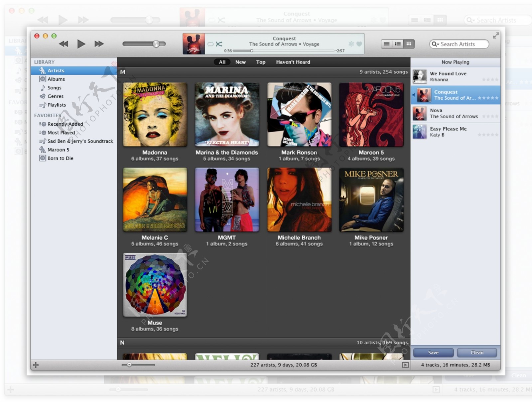The height and width of the screenshot is (402, 532).
Task: Click the Clean button in Now Playing
Action: (x=477, y=352)
